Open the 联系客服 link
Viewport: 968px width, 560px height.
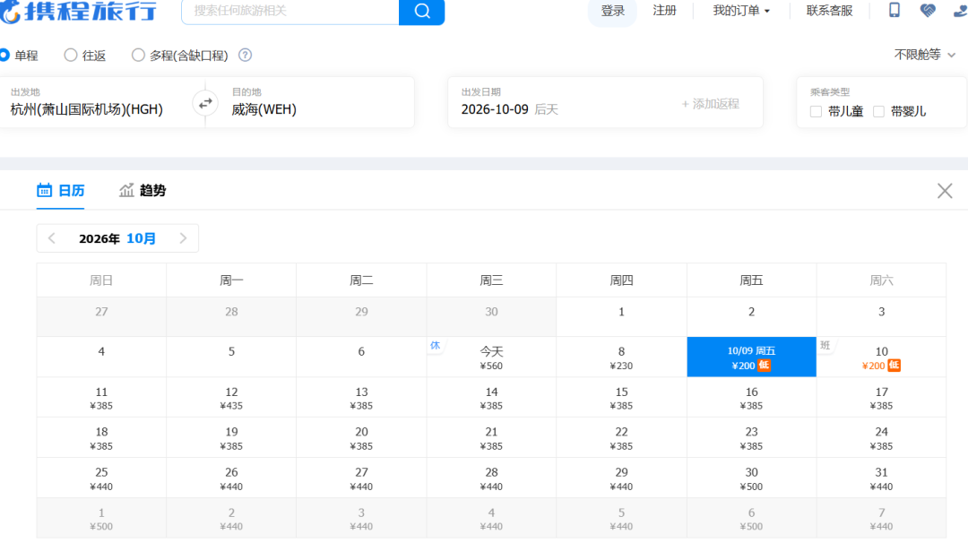tap(829, 11)
